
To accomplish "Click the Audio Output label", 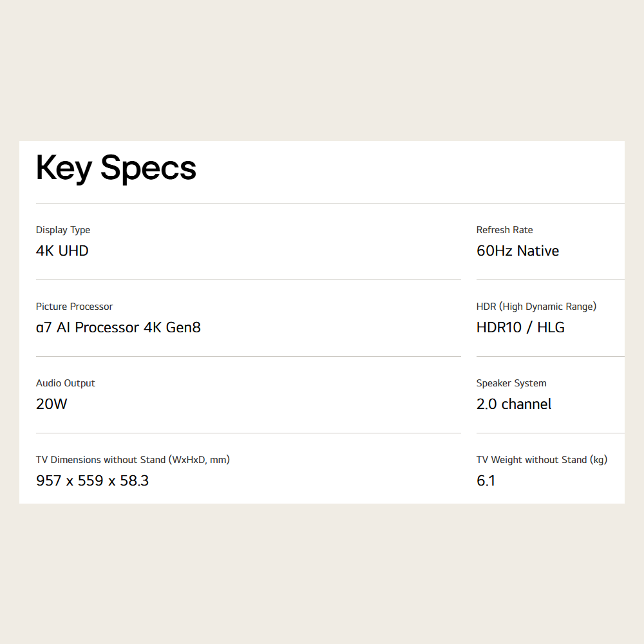I will 66,383.
